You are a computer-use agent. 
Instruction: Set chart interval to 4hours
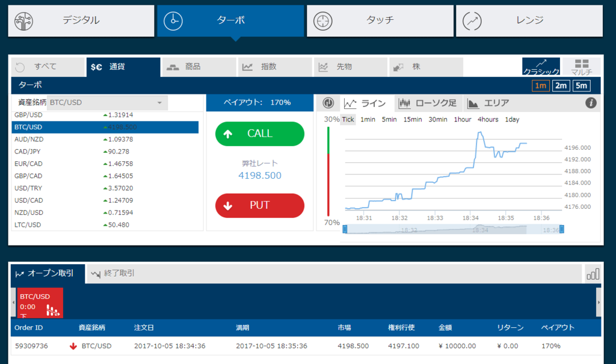[488, 120]
